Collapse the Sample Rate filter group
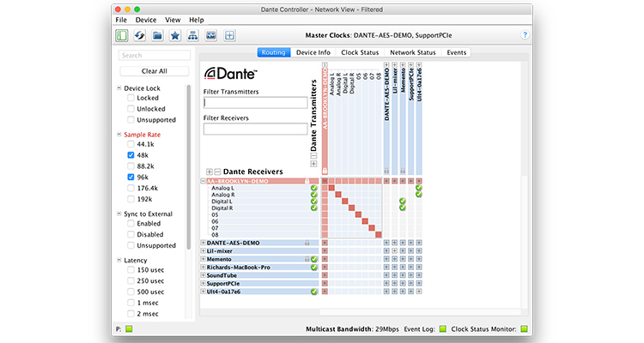The image size is (644, 343). 119,134
